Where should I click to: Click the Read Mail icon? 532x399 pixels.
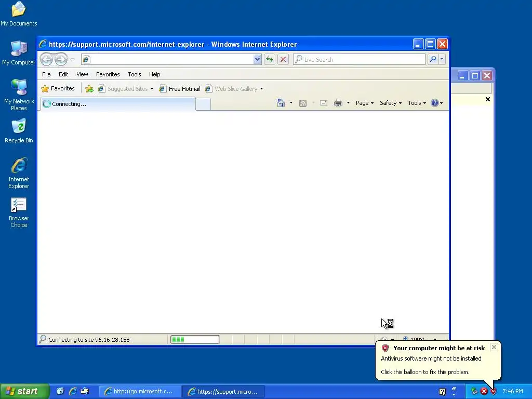[324, 103]
